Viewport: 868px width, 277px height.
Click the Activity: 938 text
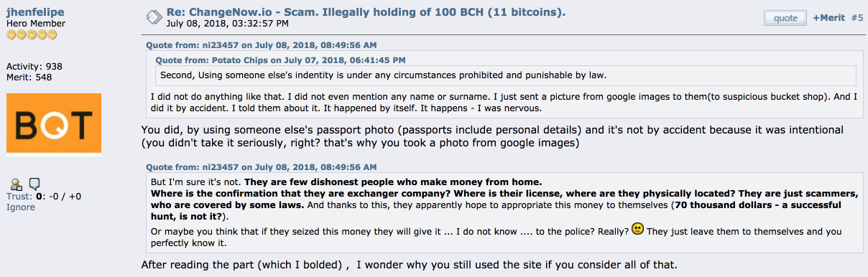[x=34, y=66]
